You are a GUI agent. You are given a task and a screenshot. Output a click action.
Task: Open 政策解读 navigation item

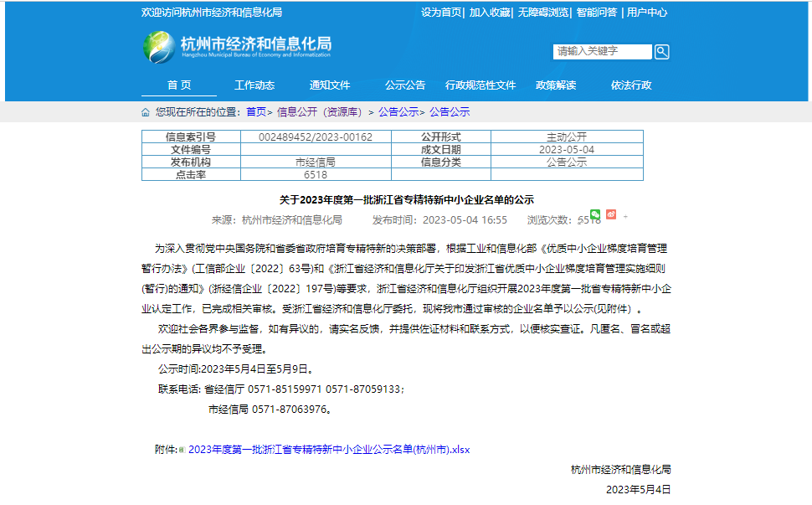tap(556, 85)
